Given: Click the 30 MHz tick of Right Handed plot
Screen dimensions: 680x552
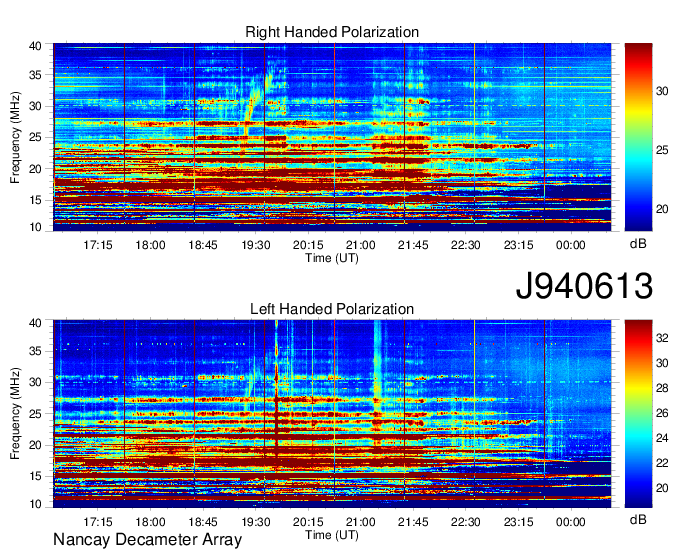Looking at the screenshot, I should pos(35,106).
